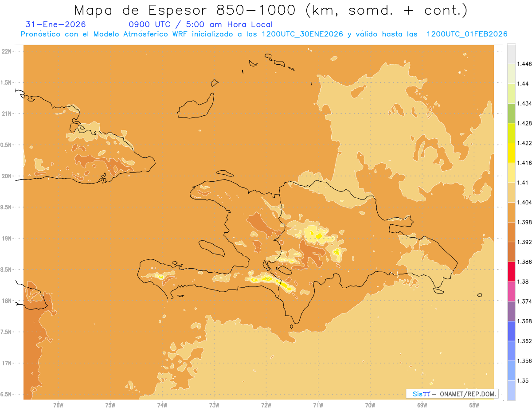532x411 pixels.
Task: Click the '1.368' colorbar value
Action: [x=524, y=321]
